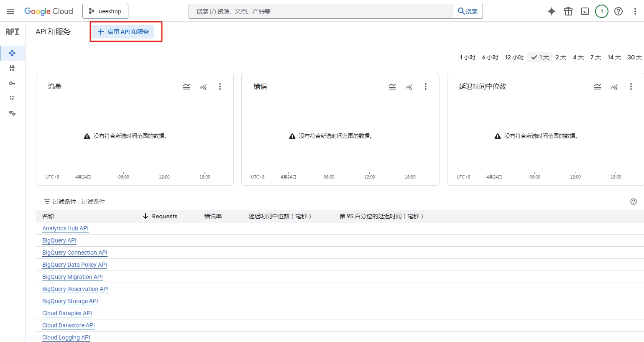Viewport: 644px width, 342px height.
Task: Click 启用 API 和服务 button
Action: (123, 32)
